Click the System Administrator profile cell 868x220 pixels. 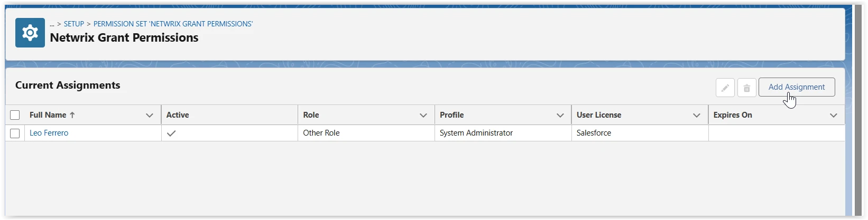coord(476,133)
